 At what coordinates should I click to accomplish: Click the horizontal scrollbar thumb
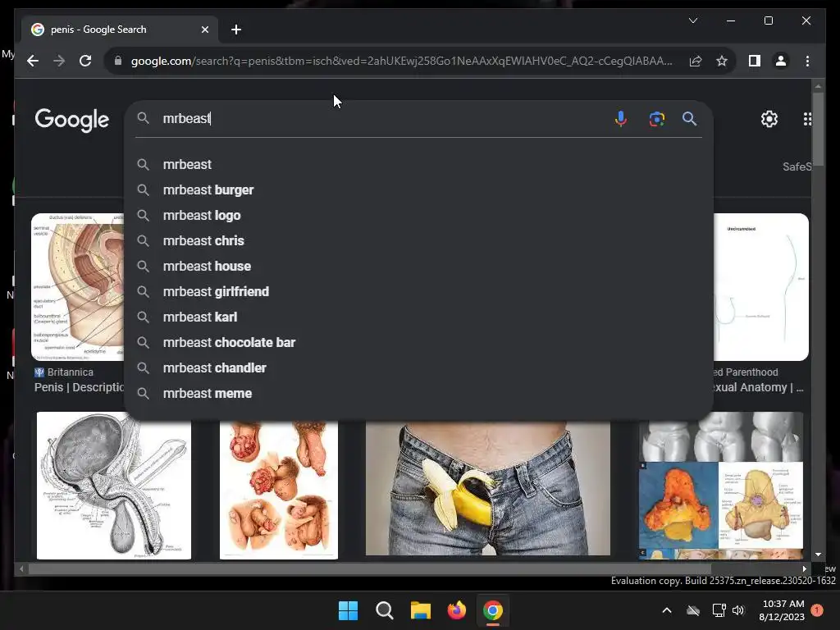pyautogui.click(x=370, y=569)
